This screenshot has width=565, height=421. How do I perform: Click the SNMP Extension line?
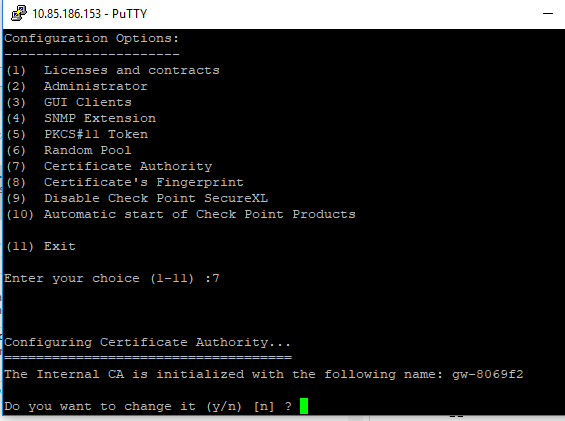(x=81, y=118)
